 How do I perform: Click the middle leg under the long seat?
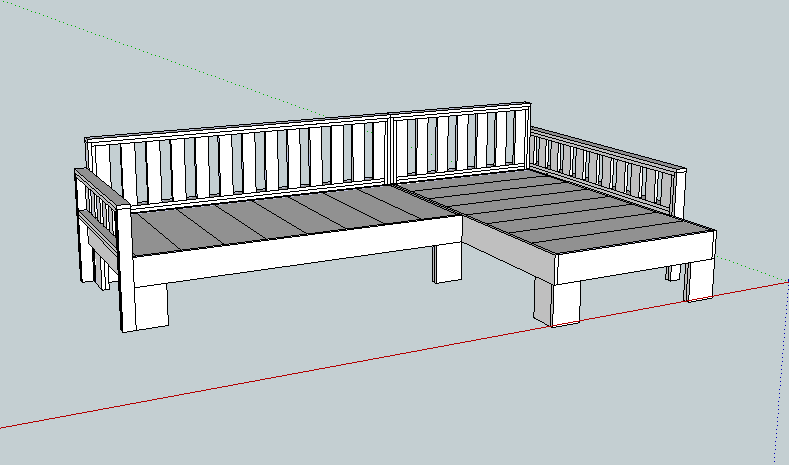pyautogui.click(x=447, y=264)
